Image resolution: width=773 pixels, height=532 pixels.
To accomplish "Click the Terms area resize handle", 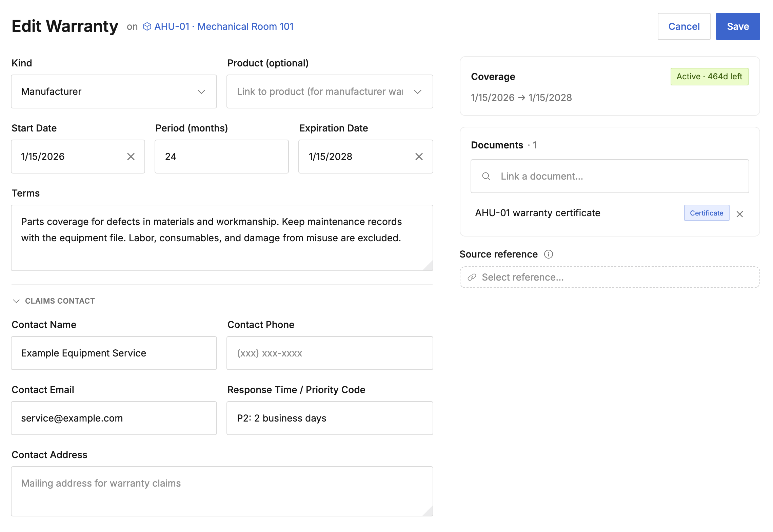I will [x=428, y=266].
